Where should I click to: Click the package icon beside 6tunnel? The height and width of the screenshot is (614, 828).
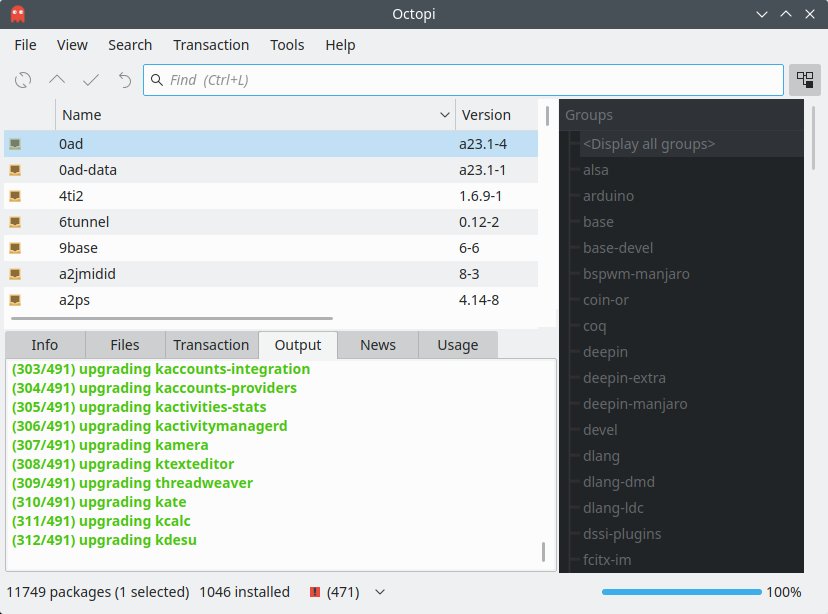pyautogui.click(x=15, y=222)
